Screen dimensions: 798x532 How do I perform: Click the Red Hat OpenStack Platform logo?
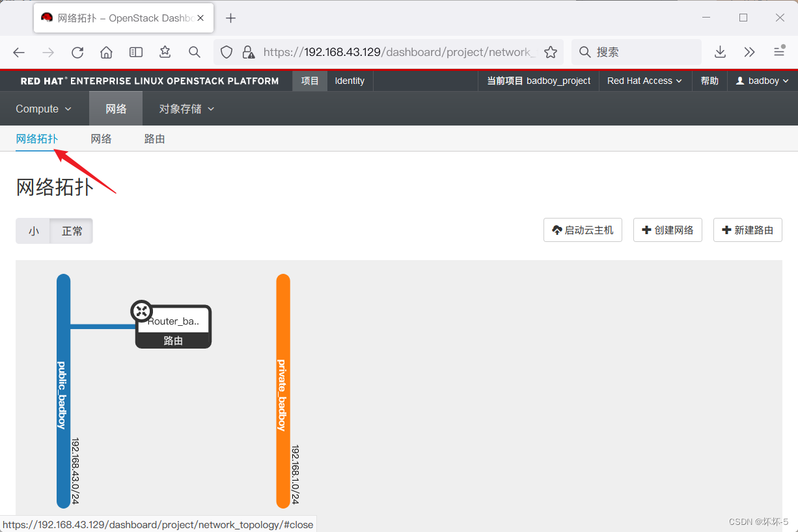click(149, 81)
